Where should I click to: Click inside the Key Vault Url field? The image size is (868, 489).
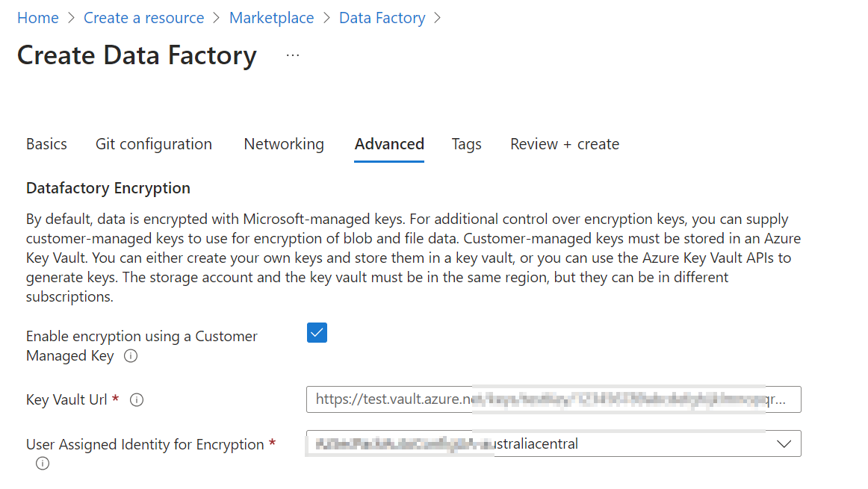pyautogui.click(x=553, y=399)
